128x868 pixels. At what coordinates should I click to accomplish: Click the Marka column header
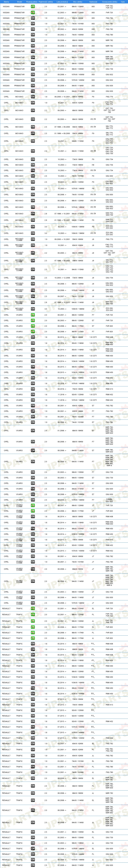point(6,2)
